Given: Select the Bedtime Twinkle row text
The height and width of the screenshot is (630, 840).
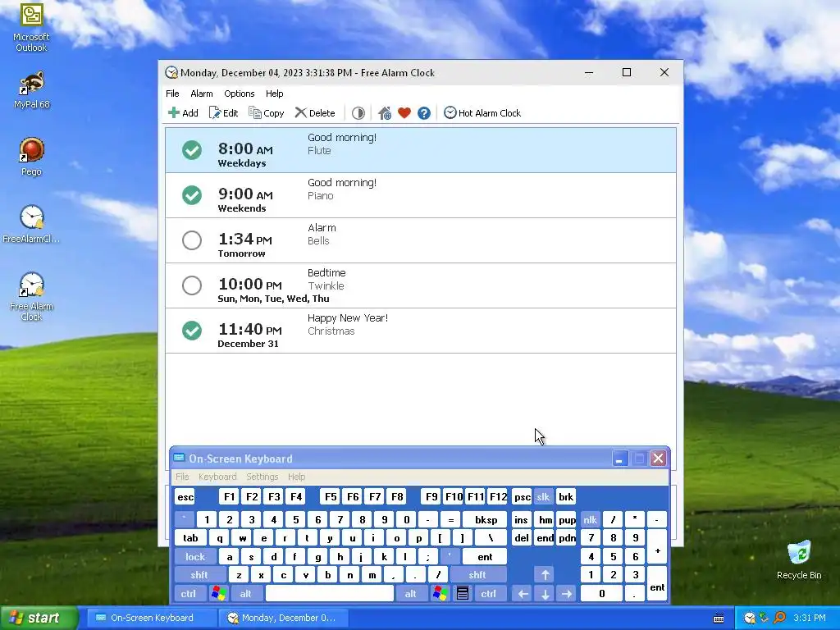Looking at the screenshot, I should [326, 279].
